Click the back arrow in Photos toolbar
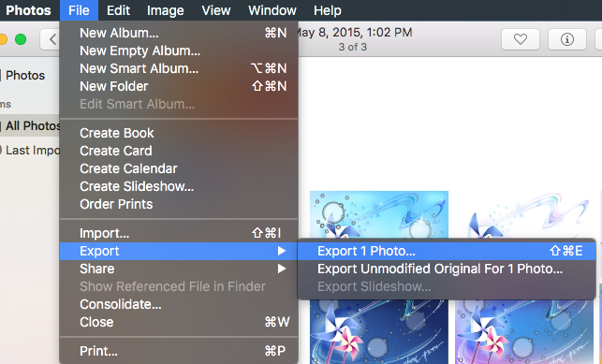The image size is (602, 364). click(51, 39)
